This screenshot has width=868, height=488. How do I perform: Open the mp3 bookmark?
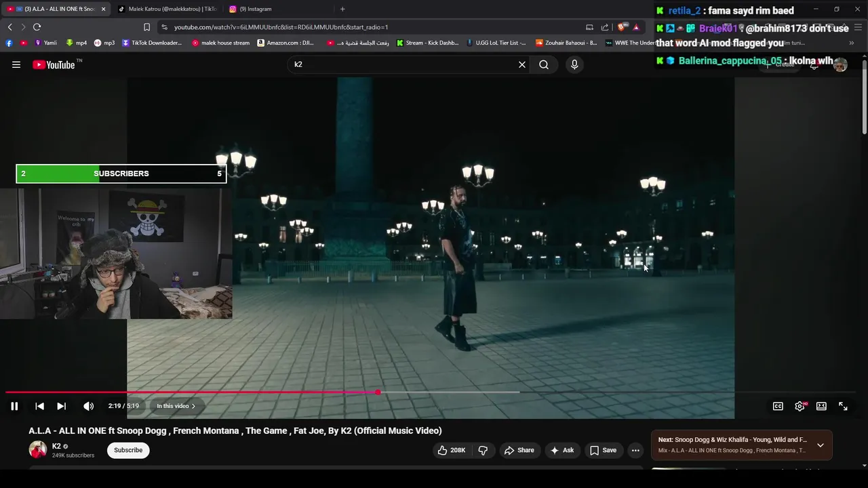[x=104, y=43]
